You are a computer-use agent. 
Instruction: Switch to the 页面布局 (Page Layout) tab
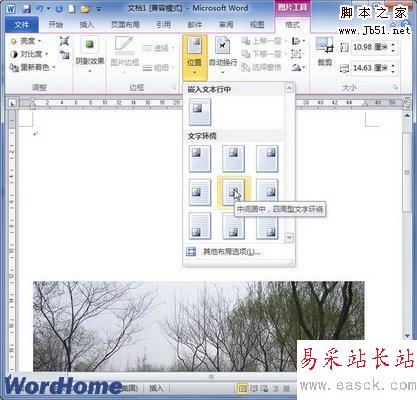click(x=125, y=24)
